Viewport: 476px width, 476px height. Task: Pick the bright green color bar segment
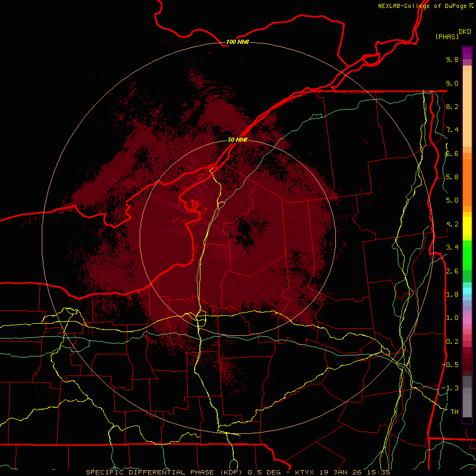pos(467,254)
